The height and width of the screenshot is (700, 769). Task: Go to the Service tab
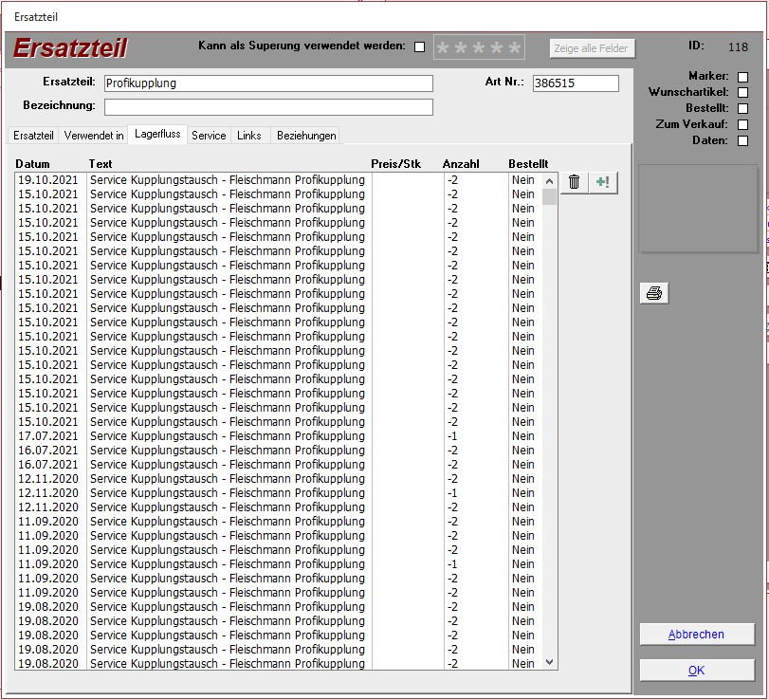[209, 136]
